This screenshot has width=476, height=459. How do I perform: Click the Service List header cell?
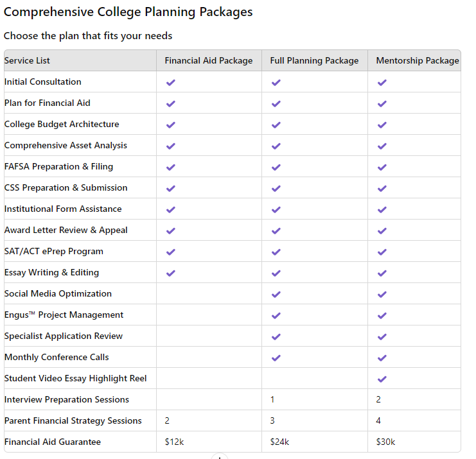click(27, 61)
